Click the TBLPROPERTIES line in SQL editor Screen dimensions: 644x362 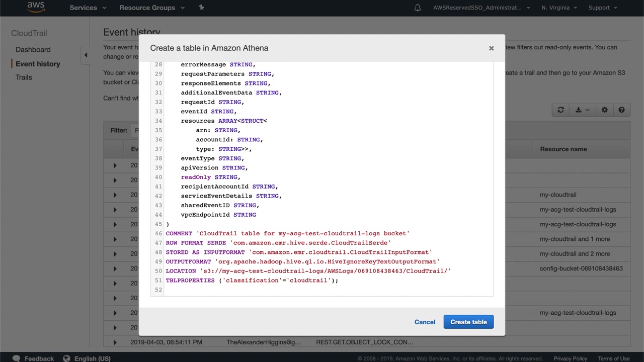tap(252, 281)
